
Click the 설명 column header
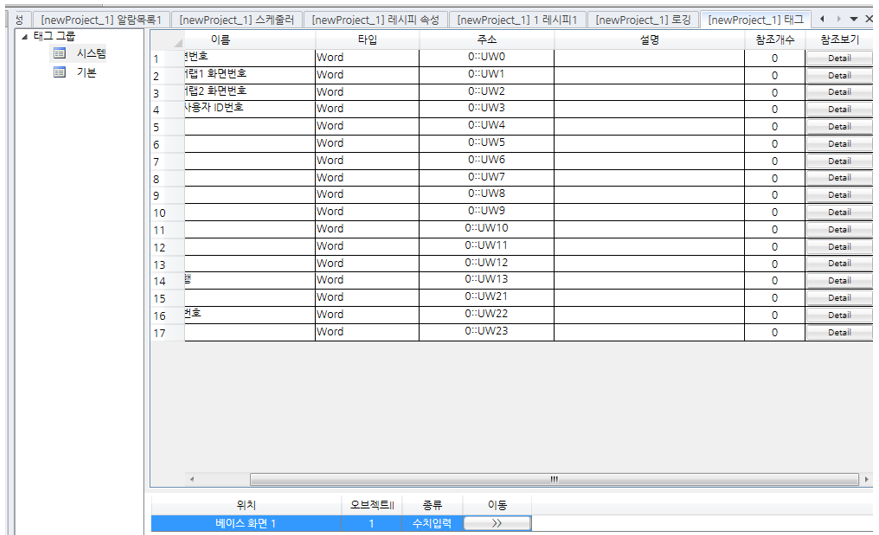pos(649,40)
